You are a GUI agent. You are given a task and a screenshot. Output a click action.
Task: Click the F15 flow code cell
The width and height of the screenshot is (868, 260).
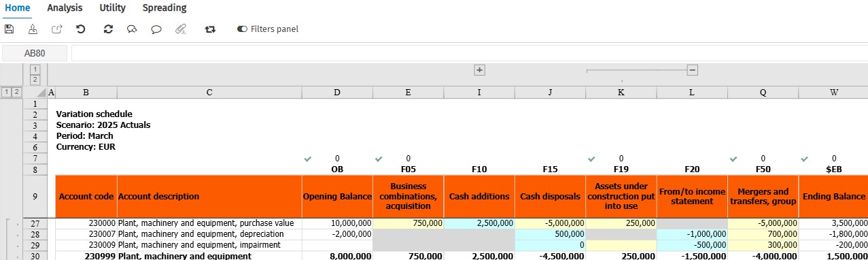pos(550,169)
